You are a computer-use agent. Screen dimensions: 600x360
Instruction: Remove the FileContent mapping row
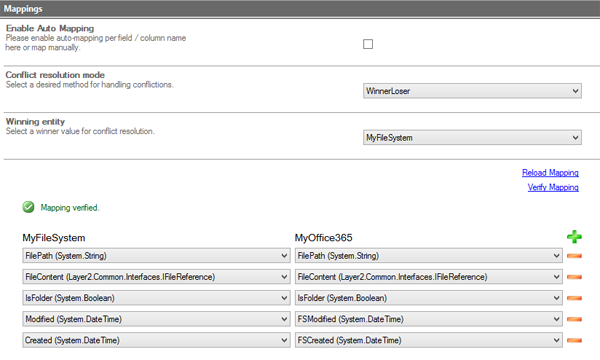pos(574,277)
